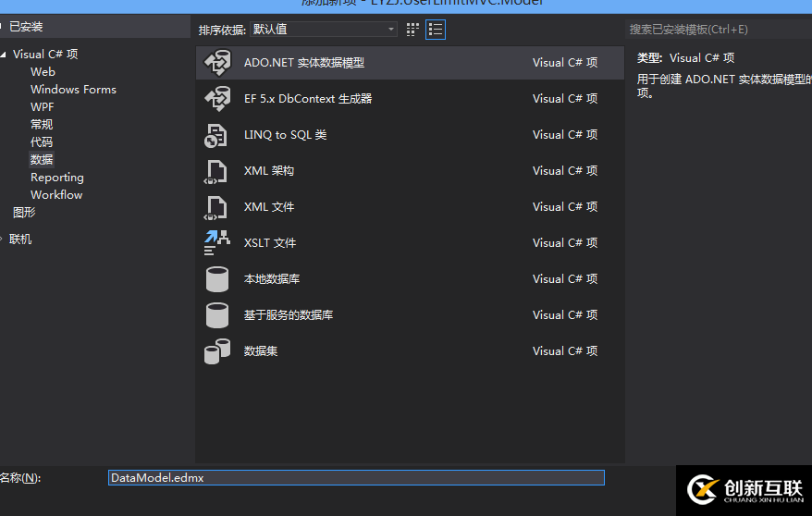Select the 代码 category

[x=42, y=142]
